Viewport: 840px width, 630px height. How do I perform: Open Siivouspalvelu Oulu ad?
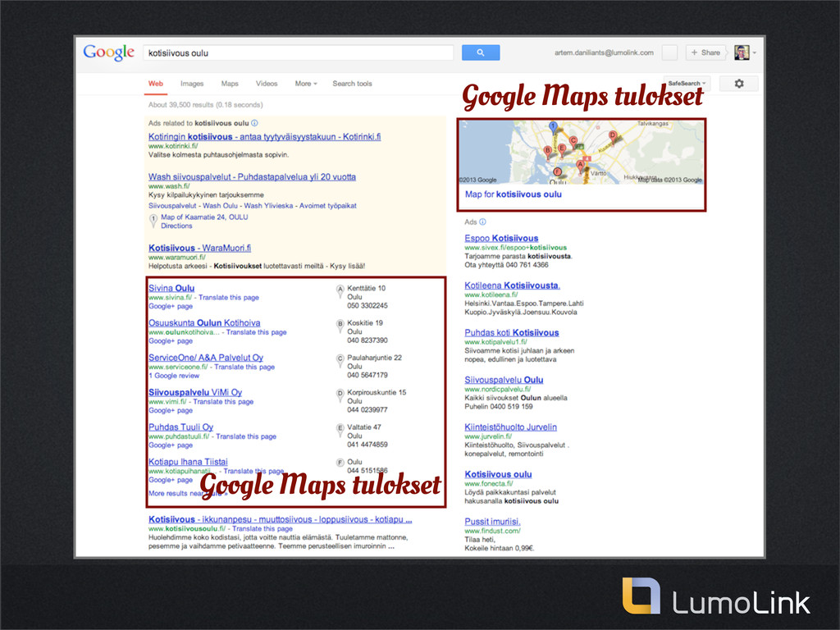[504, 381]
